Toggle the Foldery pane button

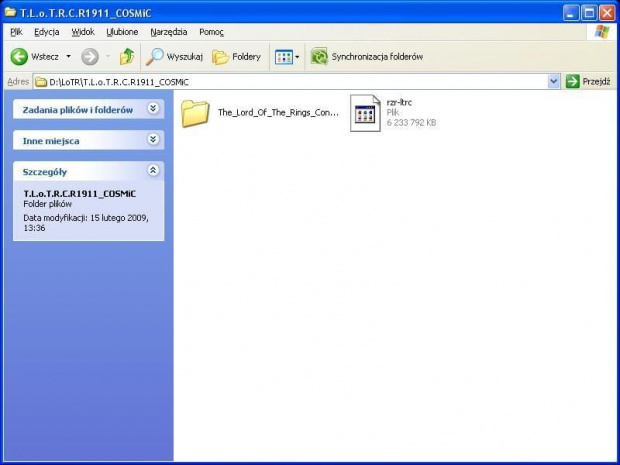(x=236, y=57)
